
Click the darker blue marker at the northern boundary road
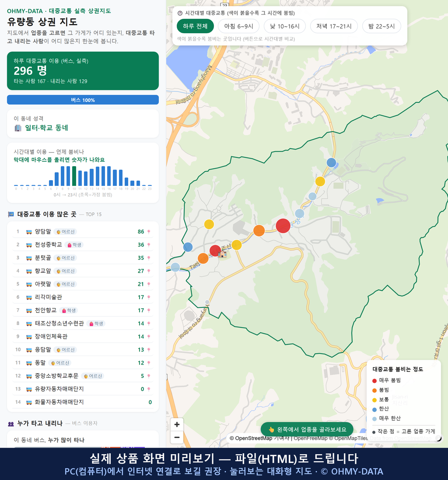(331, 163)
